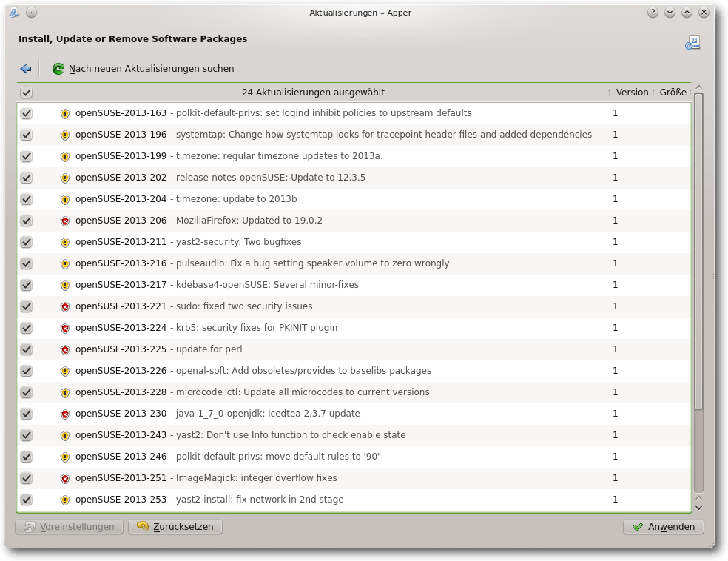Screen dimensions: 728x561
Task: Click the scrollbar down arrow at bottom
Action: 698,508
